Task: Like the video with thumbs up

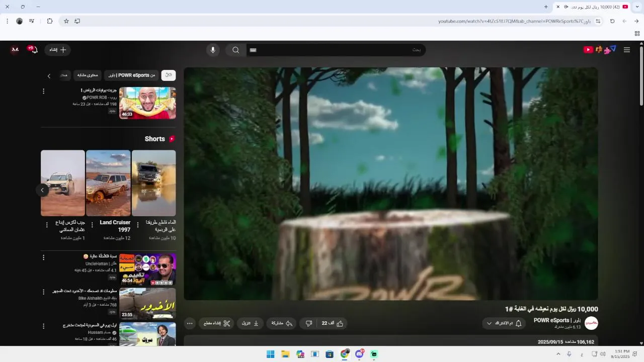Action: 333,323
